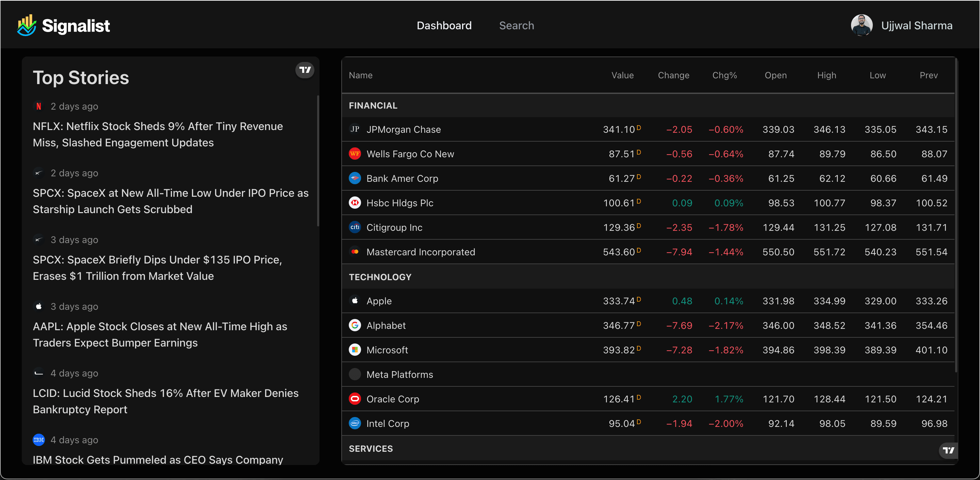Open the Microsoft quote
The height and width of the screenshot is (480, 980).
pos(387,350)
